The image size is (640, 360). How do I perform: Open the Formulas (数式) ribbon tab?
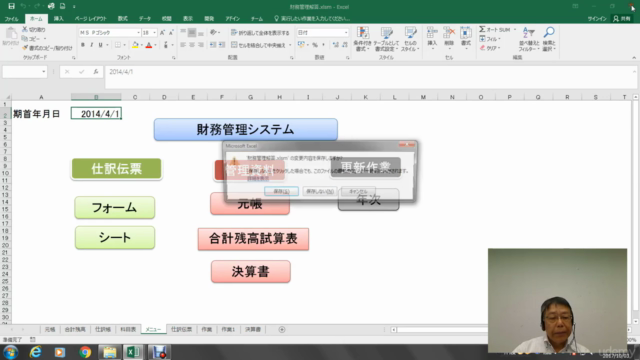click(122, 19)
